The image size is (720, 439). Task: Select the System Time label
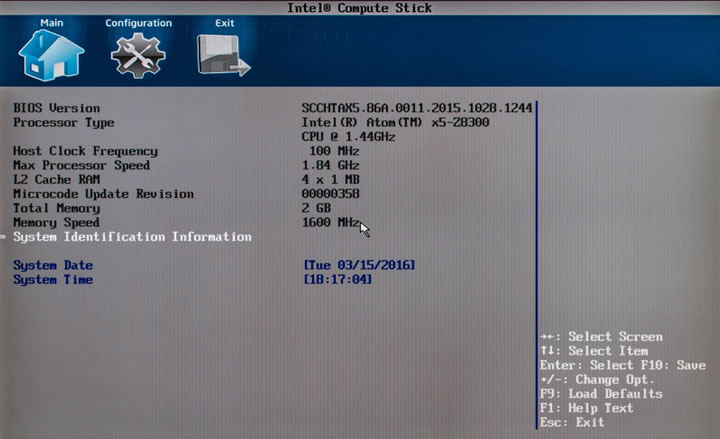tap(53, 280)
